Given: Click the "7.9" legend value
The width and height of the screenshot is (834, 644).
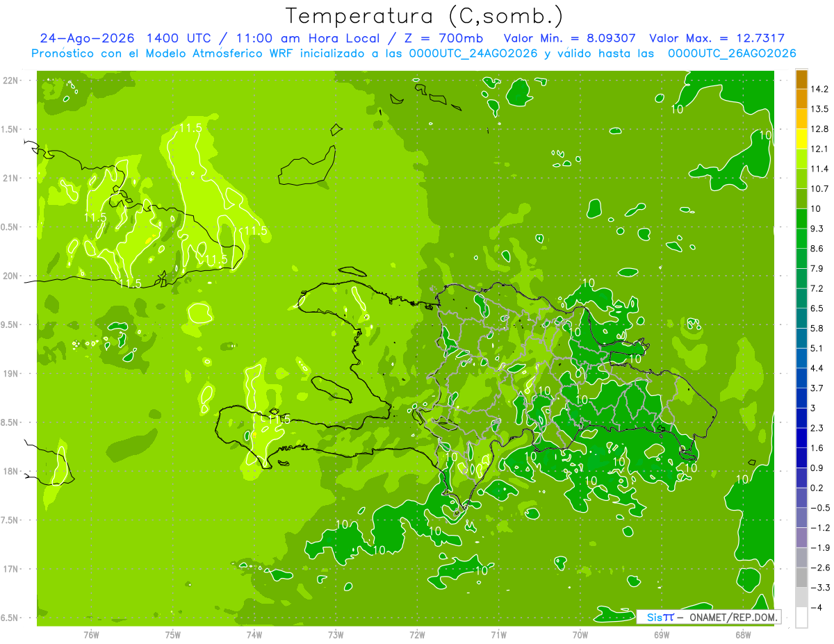Looking at the screenshot, I should [817, 268].
